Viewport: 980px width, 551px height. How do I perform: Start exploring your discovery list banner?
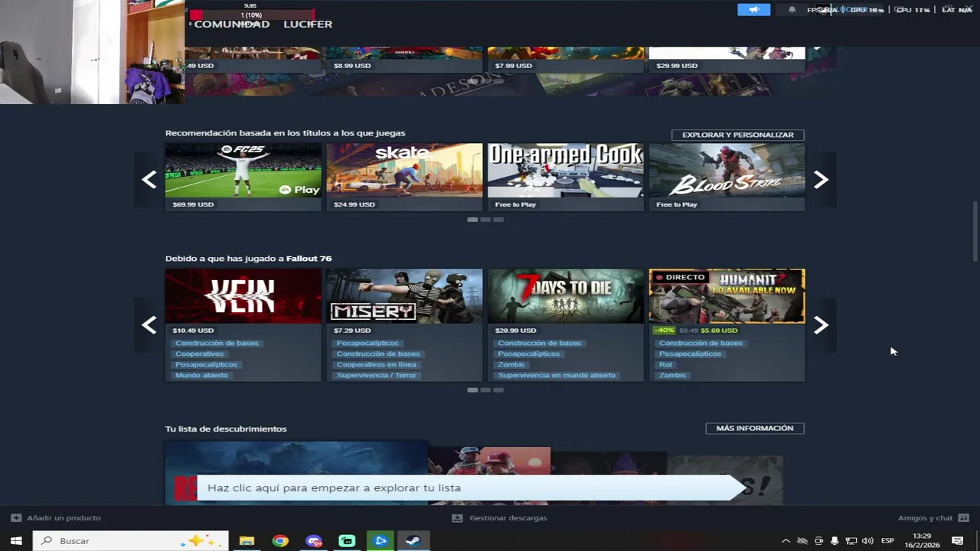pos(470,488)
